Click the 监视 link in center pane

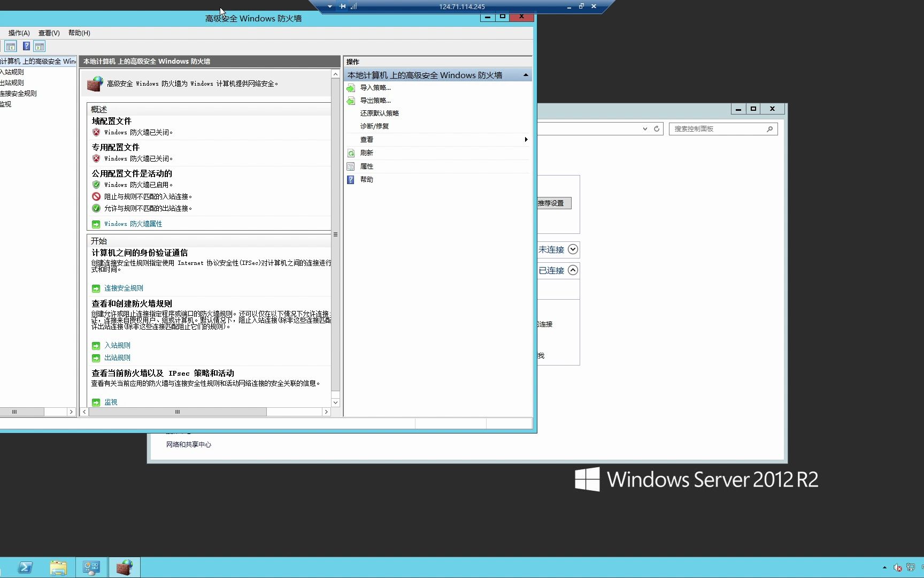click(111, 402)
